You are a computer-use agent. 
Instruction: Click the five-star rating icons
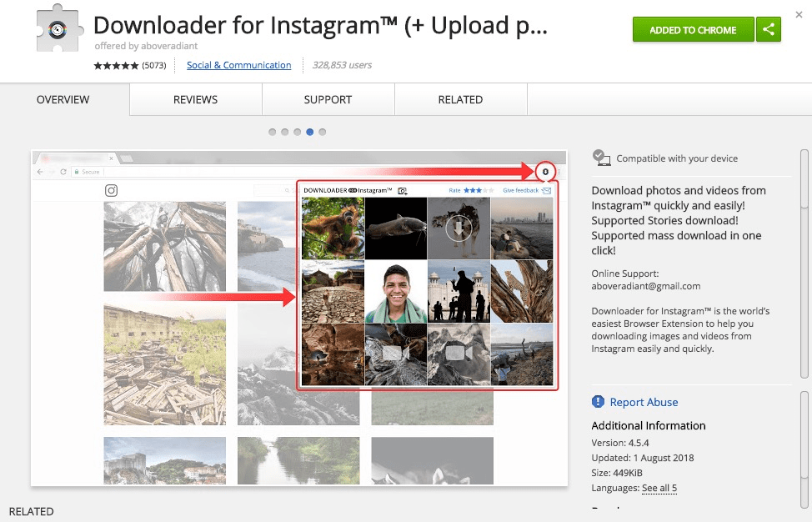tap(116, 65)
